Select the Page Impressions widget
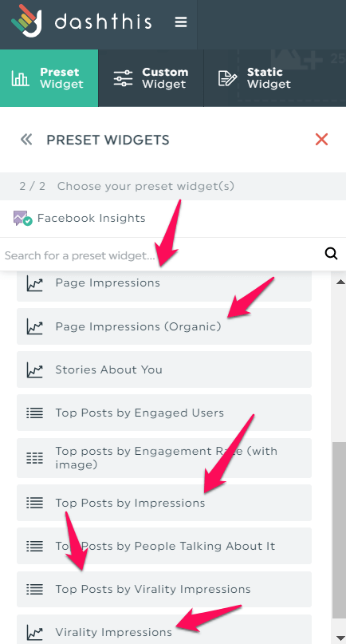346x644 pixels. pyautogui.click(x=164, y=283)
